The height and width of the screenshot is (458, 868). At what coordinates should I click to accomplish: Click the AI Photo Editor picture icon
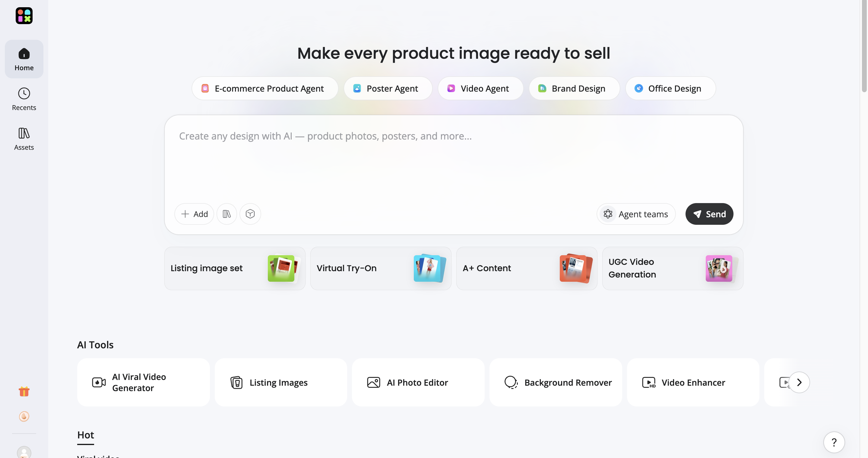pyautogui.click(x=373, y=382)
